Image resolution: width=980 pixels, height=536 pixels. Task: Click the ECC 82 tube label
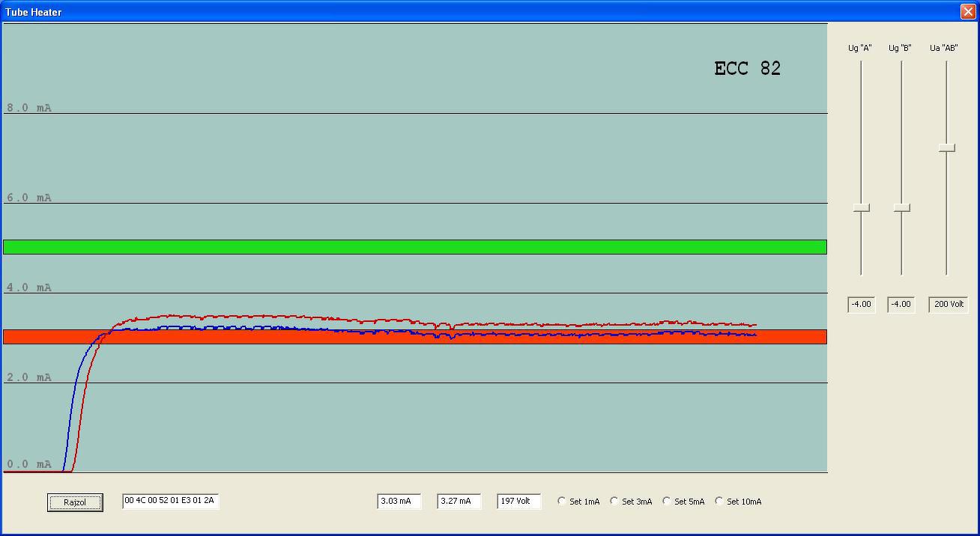748,69
